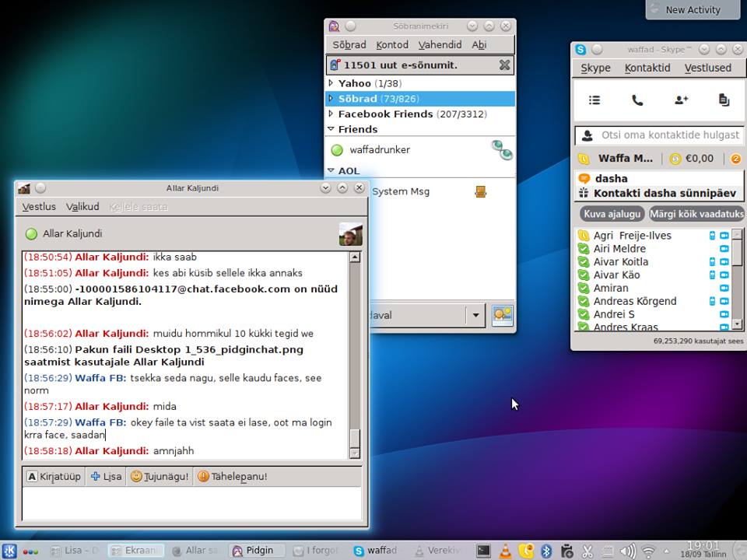
Task: Select Amiran in Skype contacts
Action: (654, 288)
